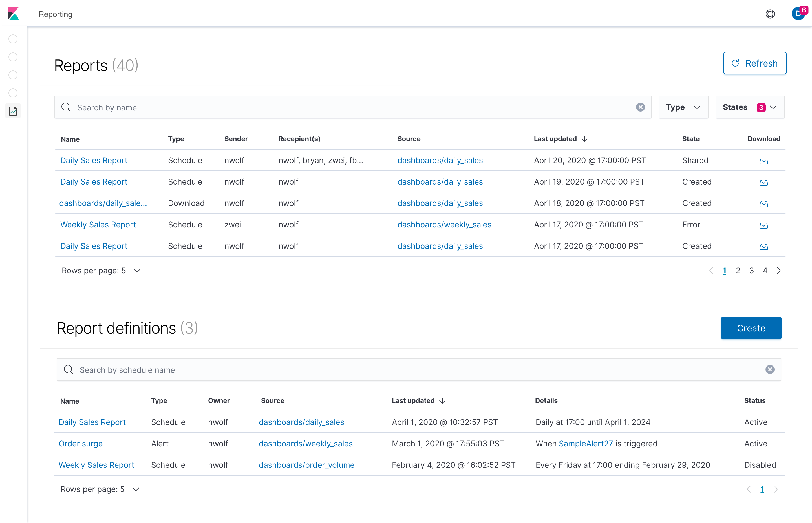Change Rows per page in Reports table
Viewport: 812px width, 523px height.
coord(101,271)
